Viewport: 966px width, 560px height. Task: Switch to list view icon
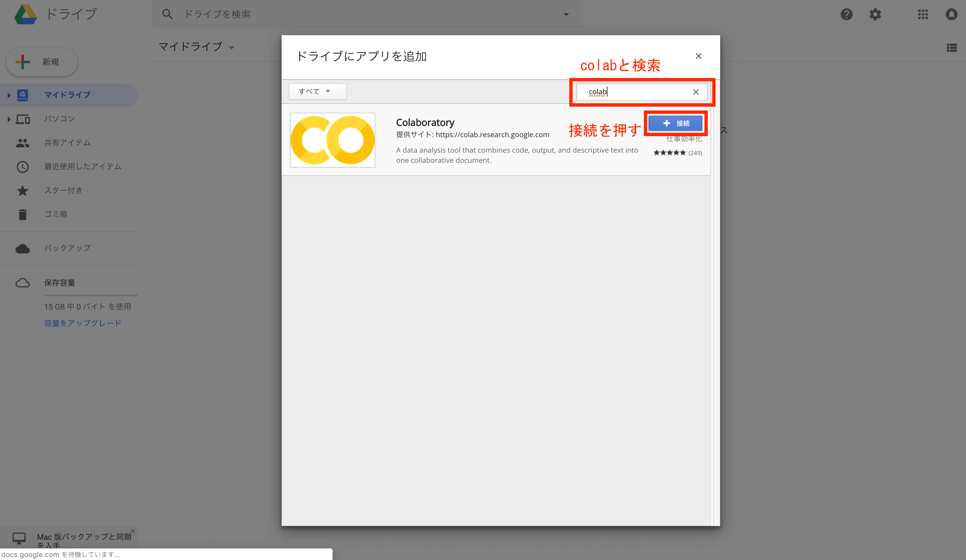[952, 47]
